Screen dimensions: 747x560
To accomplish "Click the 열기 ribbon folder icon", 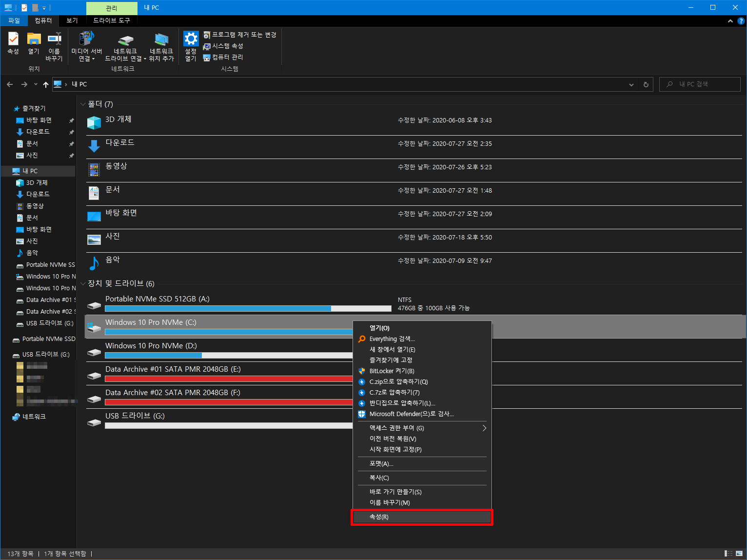I will [34, 43].
